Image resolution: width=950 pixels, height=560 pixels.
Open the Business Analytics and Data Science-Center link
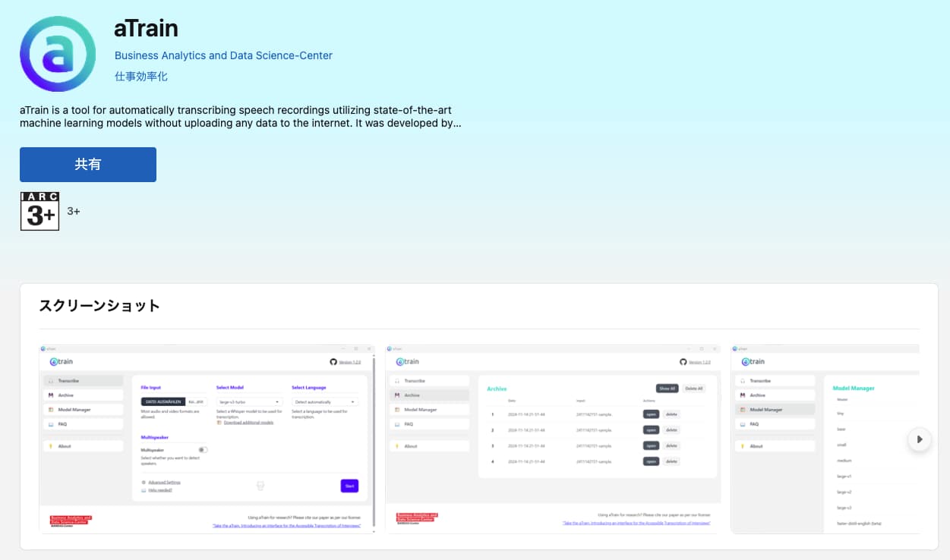pyautogui.click(x=223, y=55)
